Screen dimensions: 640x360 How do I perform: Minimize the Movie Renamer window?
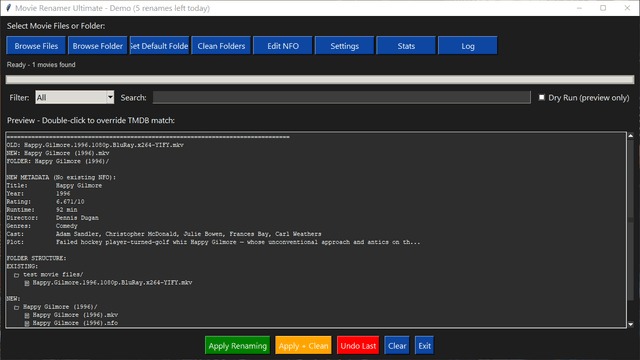pos(579,8)
